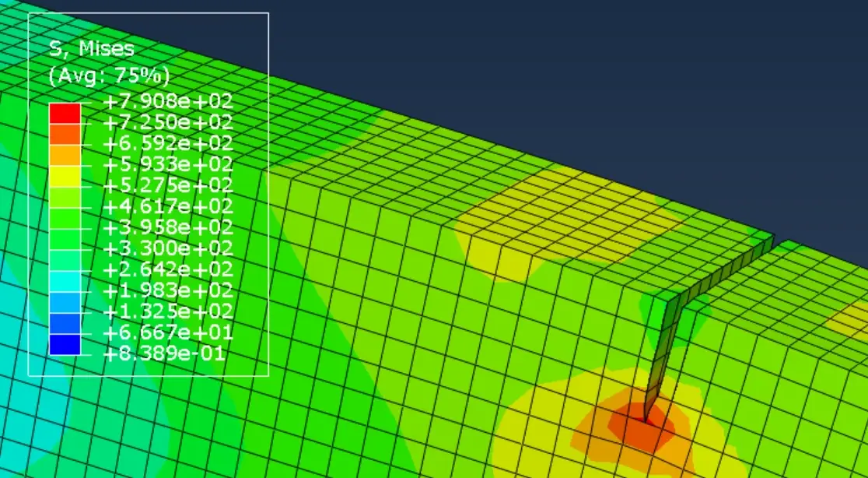The image size is (868, 478).
Task: Click the legend value +6.667e+01
Action: point(168,333)
